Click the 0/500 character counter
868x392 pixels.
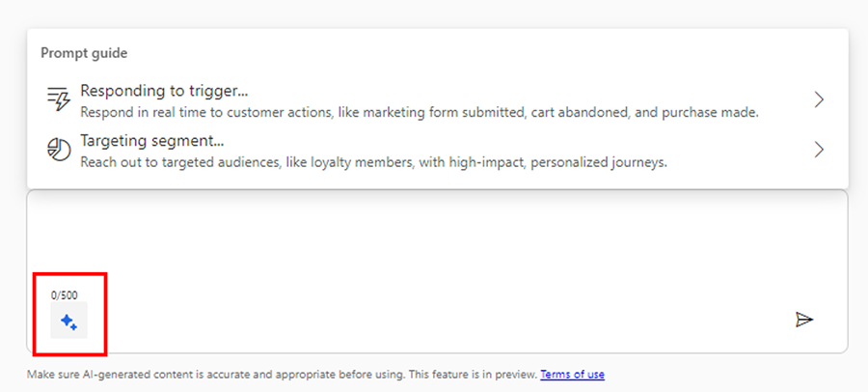pyautogui.click(x=65, y=294)
